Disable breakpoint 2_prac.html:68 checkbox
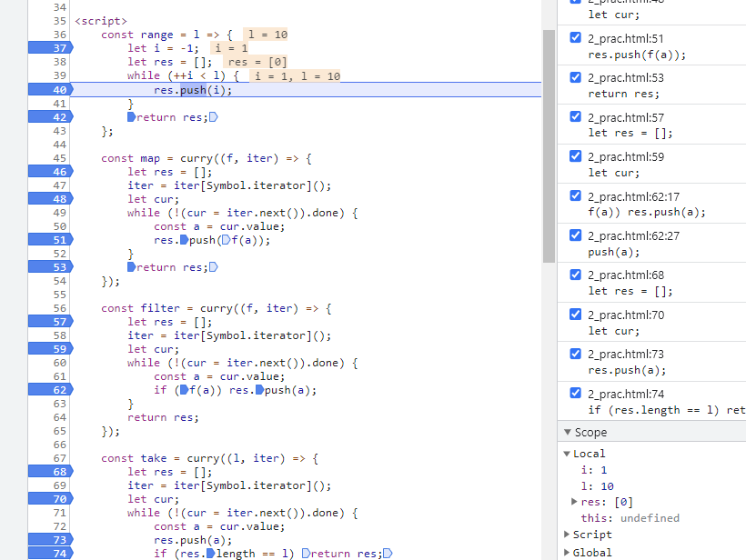Screen dimensions: 746x560 point(575,275)
